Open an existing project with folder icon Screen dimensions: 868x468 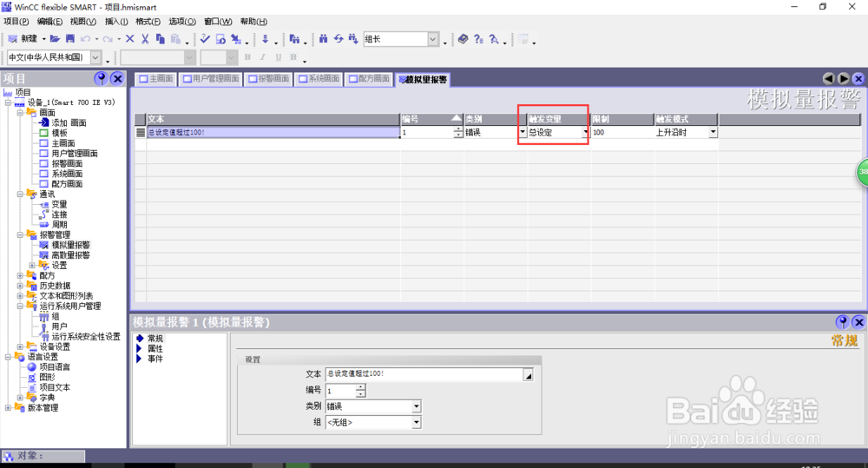point(55,39)
